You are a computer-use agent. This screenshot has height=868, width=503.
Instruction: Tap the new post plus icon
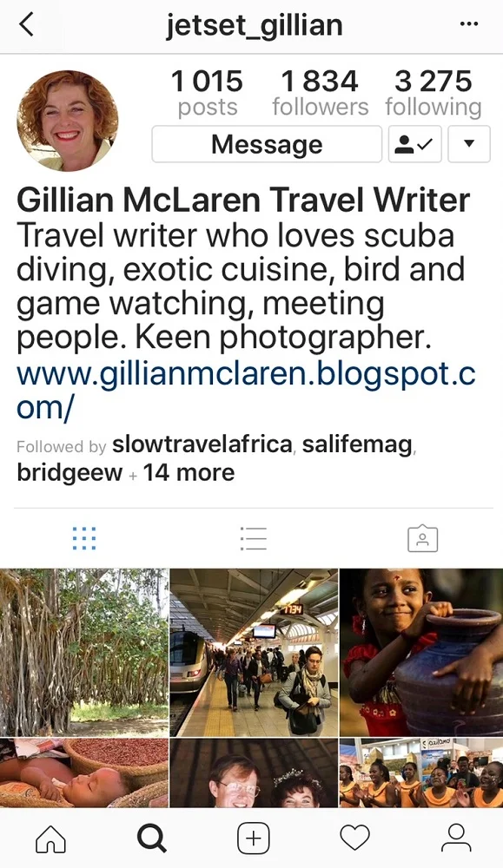pyautogui.click(x=253, y=838)
